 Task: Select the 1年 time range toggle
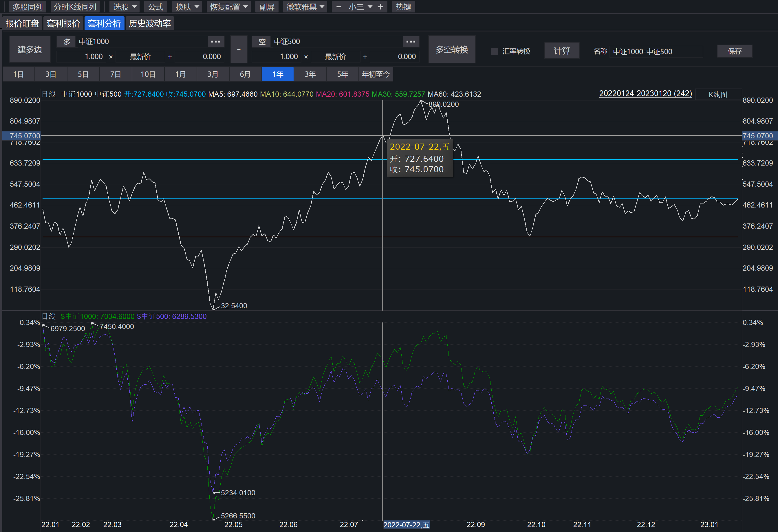277,74
